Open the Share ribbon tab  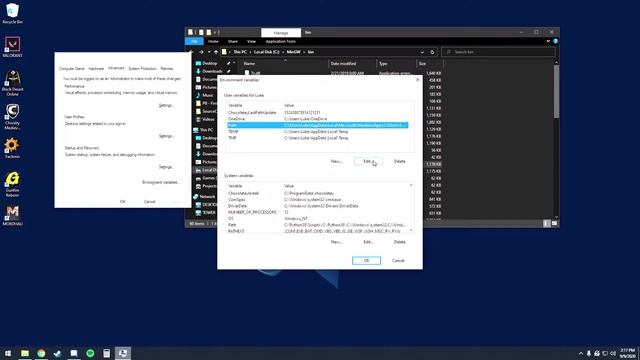click(x=233, y=41)
